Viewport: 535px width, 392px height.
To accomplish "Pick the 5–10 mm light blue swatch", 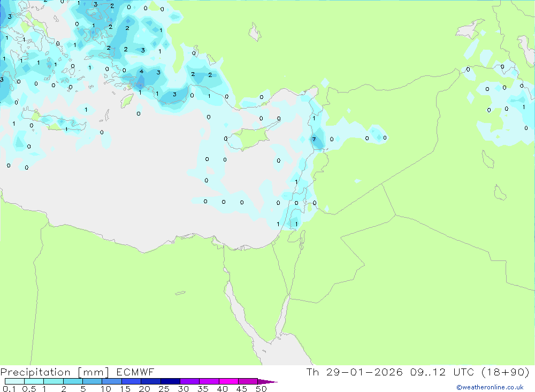I will point(93,381).
